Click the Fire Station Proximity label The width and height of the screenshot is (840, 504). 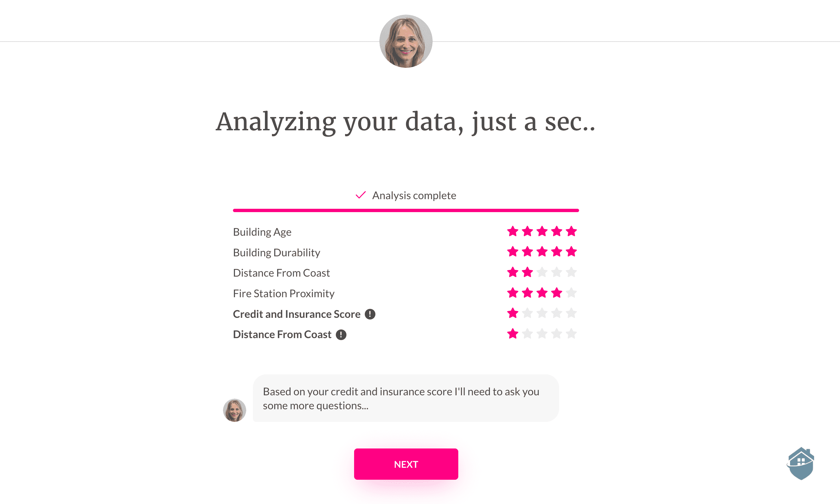point(284,294)
